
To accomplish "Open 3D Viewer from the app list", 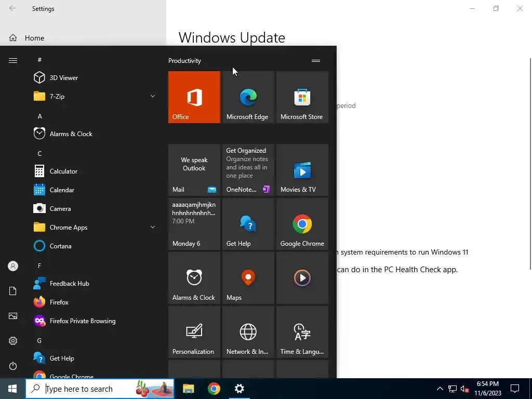I will [95, 78].
